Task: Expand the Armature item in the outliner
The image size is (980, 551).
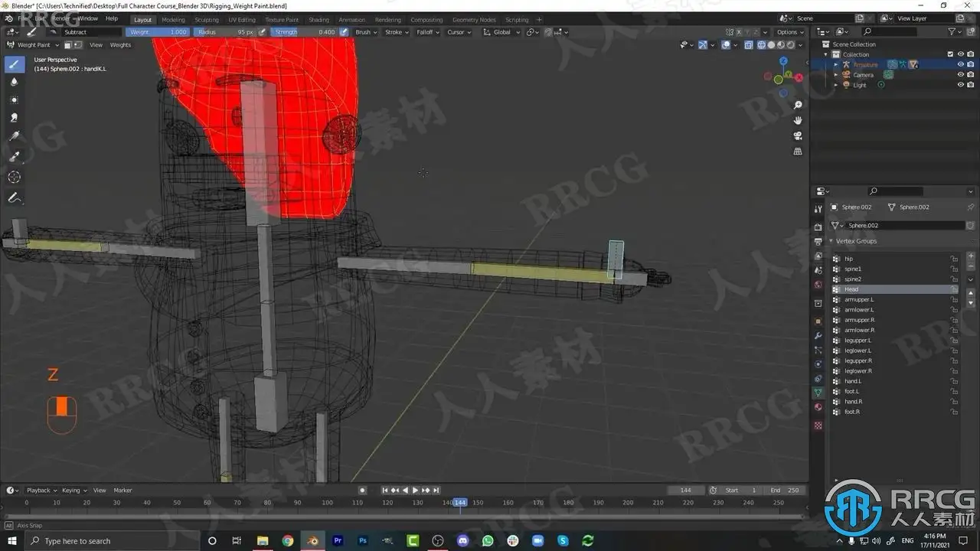Action: click(836, 64)
